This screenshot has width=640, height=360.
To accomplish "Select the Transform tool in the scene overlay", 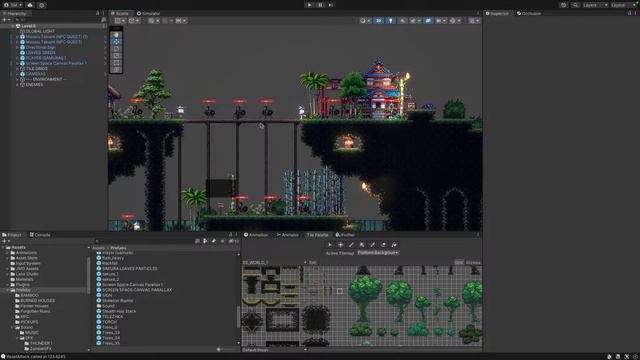I will 116,69.
